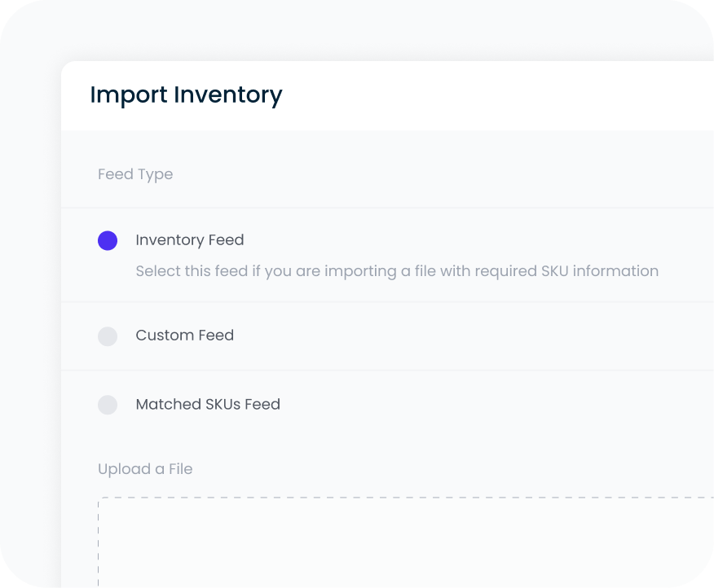Click the SKU information helper text
714x588 pixels.
(396, 271)
